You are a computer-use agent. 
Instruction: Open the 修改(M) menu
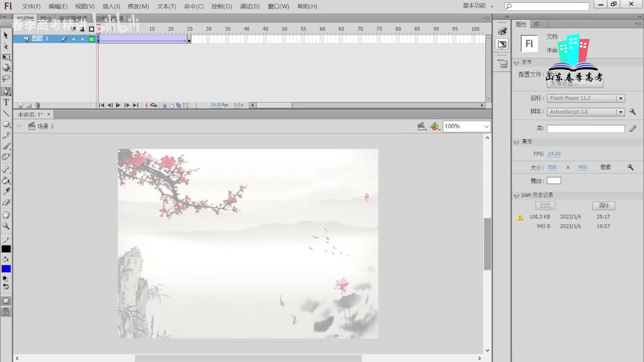[138, 7]
